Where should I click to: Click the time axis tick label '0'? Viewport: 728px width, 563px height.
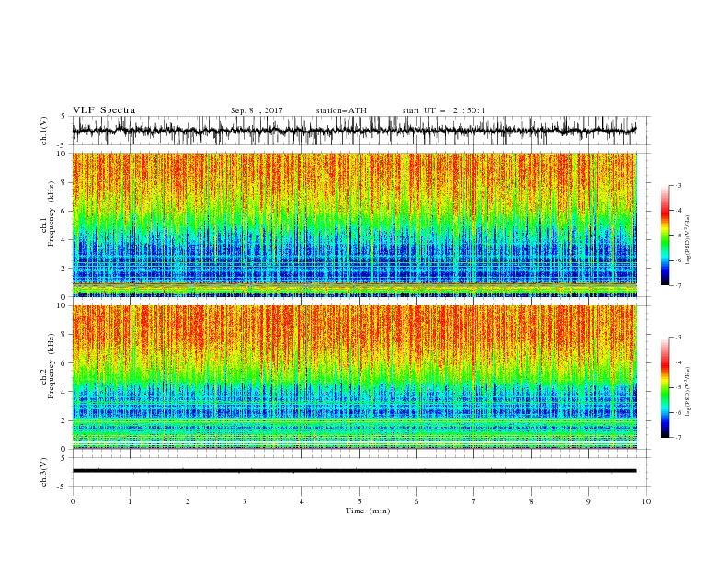point(73,501)
